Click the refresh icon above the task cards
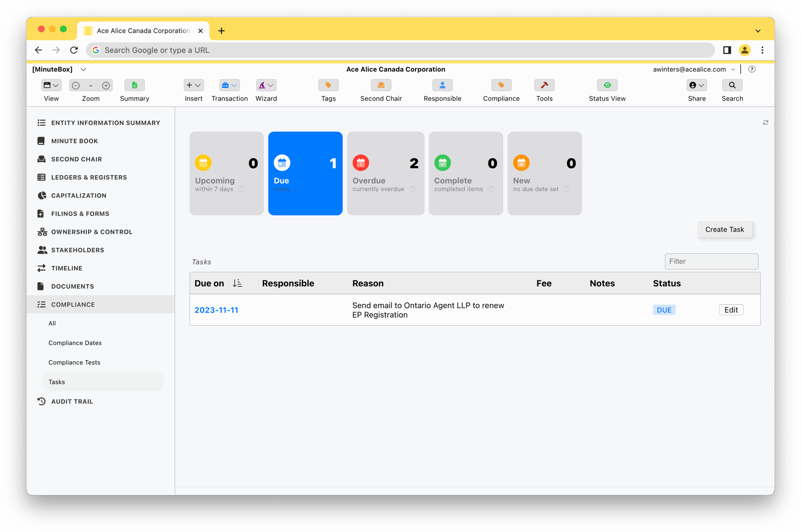 (x=765, y=123)
